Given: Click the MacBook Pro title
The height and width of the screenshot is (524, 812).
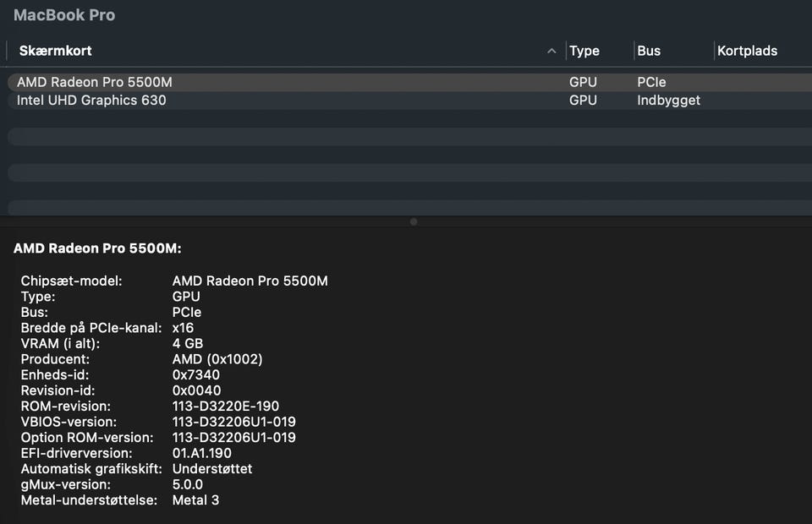Looking at the screenshot, I should (64, 15).
